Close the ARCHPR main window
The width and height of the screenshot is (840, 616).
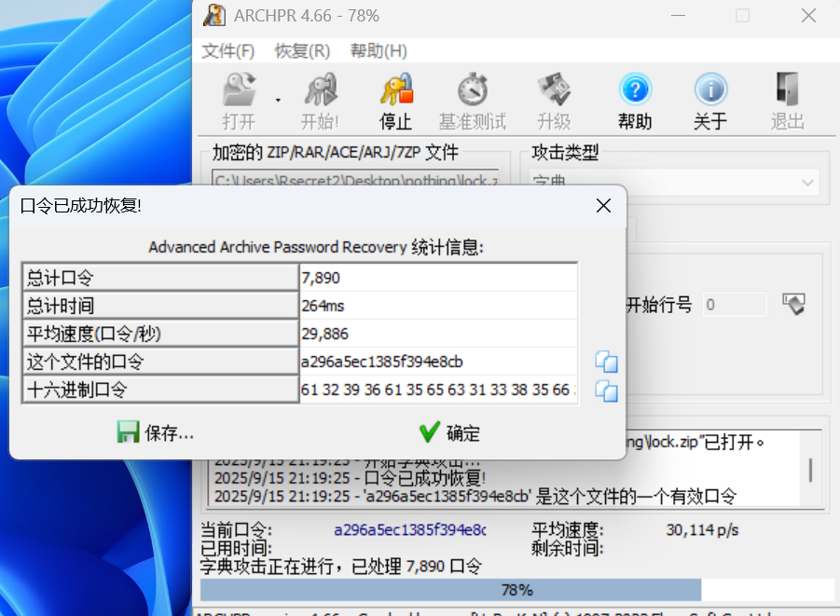point(809,16)
